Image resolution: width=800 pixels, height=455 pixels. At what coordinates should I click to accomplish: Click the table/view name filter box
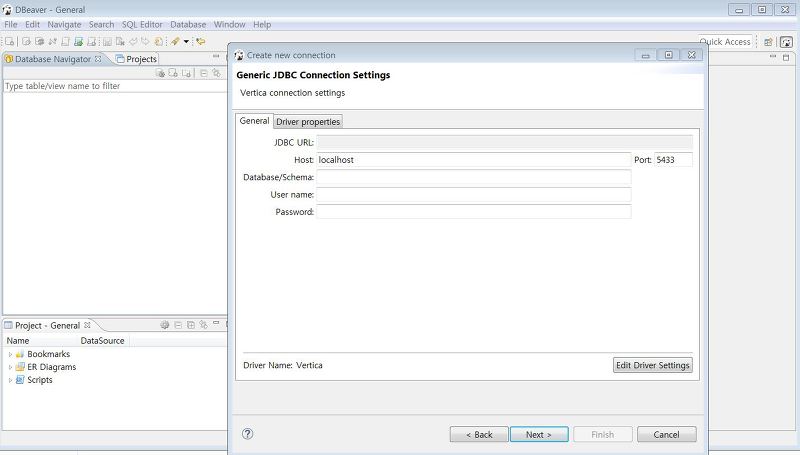(x=115, y=86)
